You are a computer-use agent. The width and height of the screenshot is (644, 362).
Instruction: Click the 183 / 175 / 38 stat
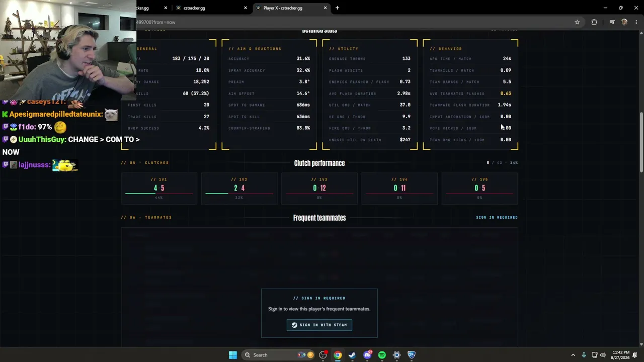[x=191, y=59]
